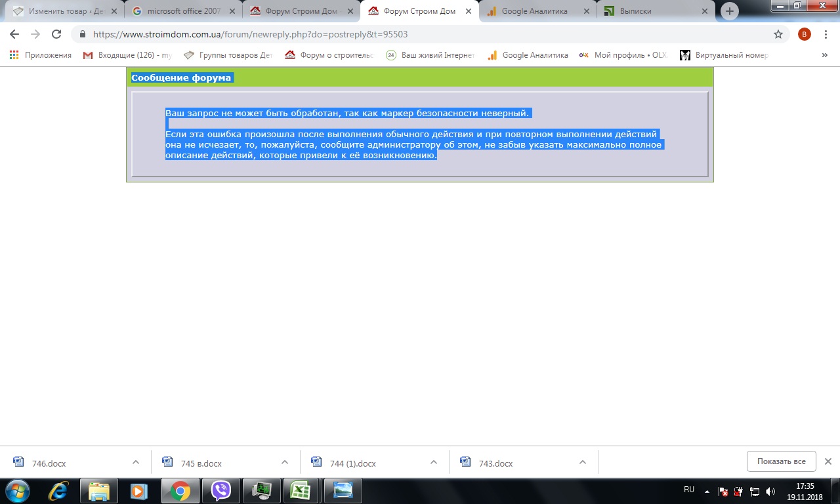The image size is (840, 504).
Task: Close the downloads bar
Action: (828, 461)
